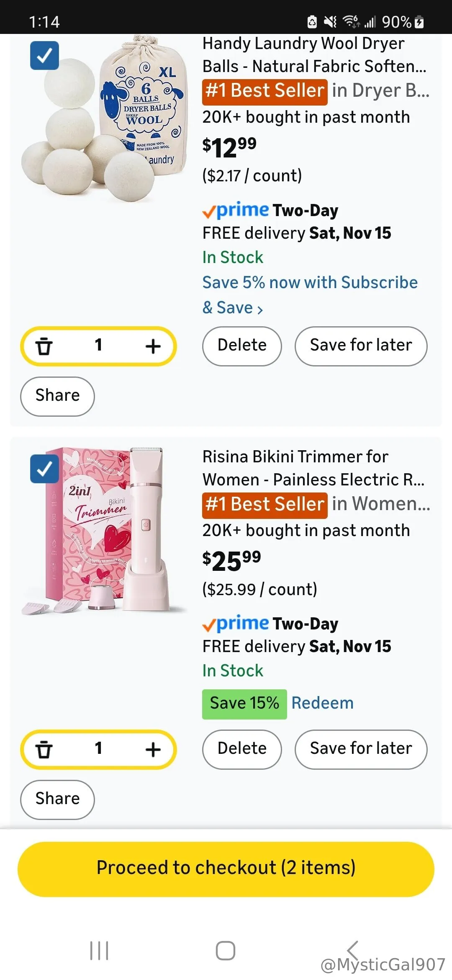Delete the Handy Laundry dryer balls
This screenshot has height=980, width=452.
[x=242, y=346]
